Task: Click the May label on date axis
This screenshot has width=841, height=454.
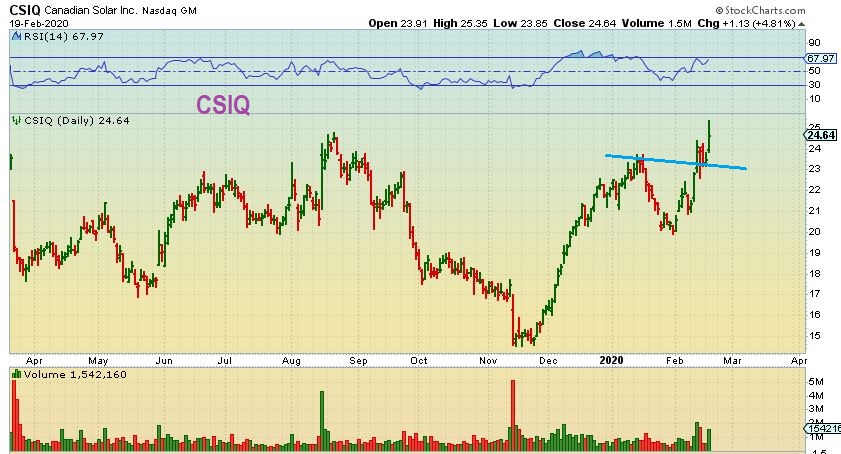Action: [98, 361]
